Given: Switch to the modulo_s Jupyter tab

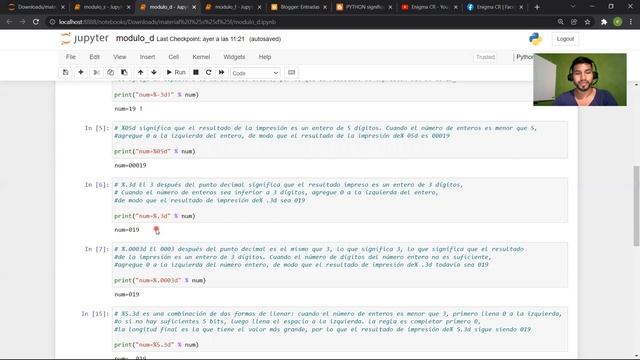Looking at the screenshot, I should point(102,7).
